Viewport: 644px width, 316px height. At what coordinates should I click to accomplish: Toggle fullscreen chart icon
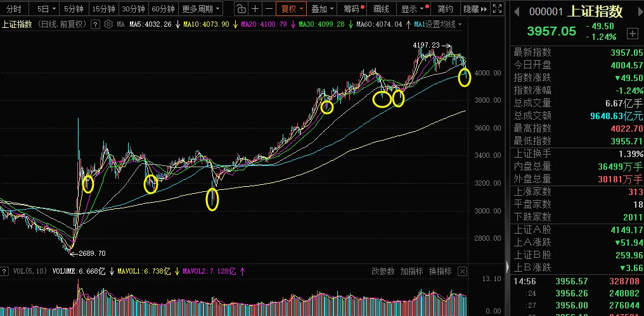click(x=497, y=9)
